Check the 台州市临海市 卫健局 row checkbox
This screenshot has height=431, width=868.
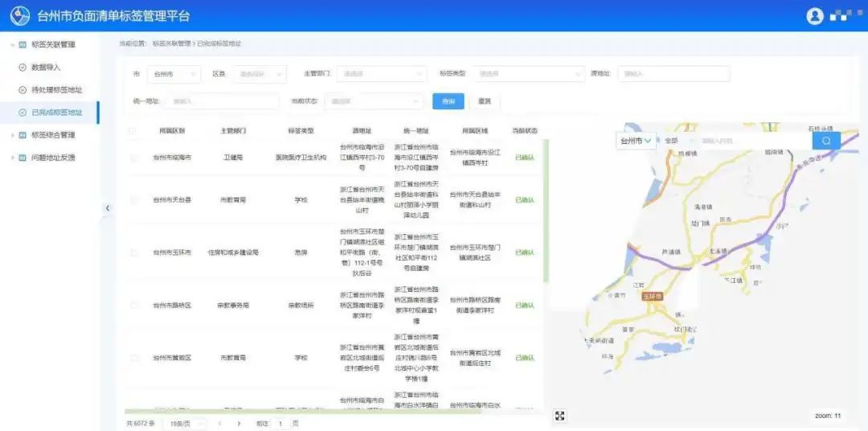(133, 158)
